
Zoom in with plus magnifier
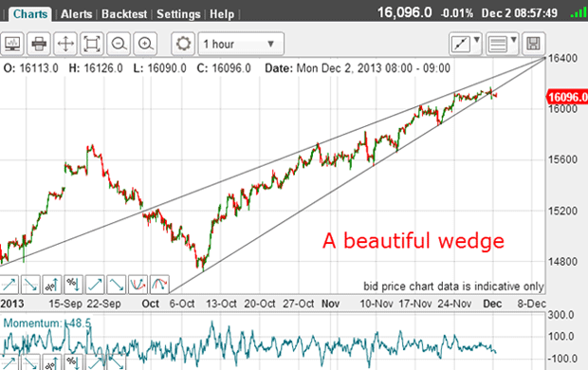point(145,44)
